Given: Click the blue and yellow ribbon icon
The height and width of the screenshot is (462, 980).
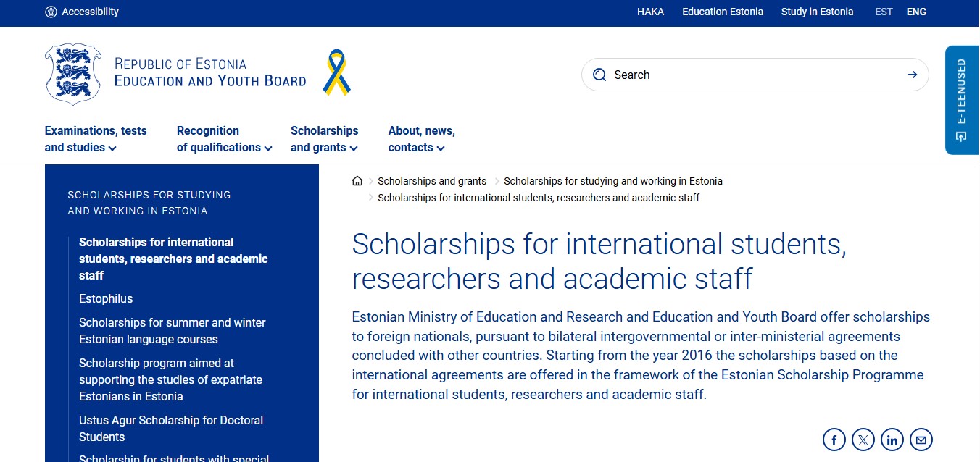Looking at the screenshot, I should point(336,73).
